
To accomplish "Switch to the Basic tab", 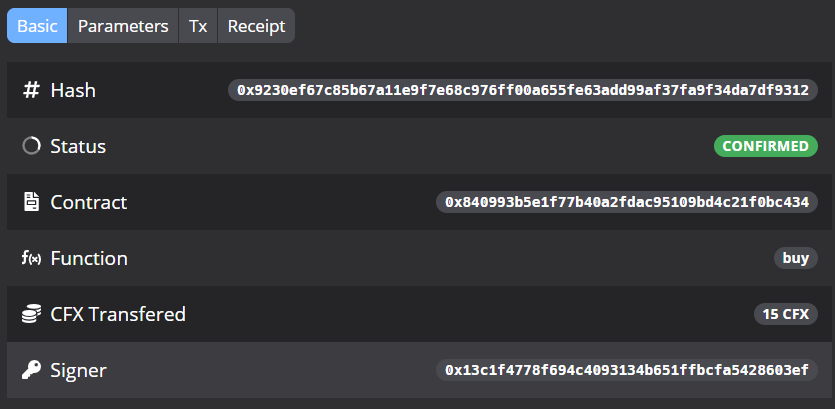I will [37, 26].
